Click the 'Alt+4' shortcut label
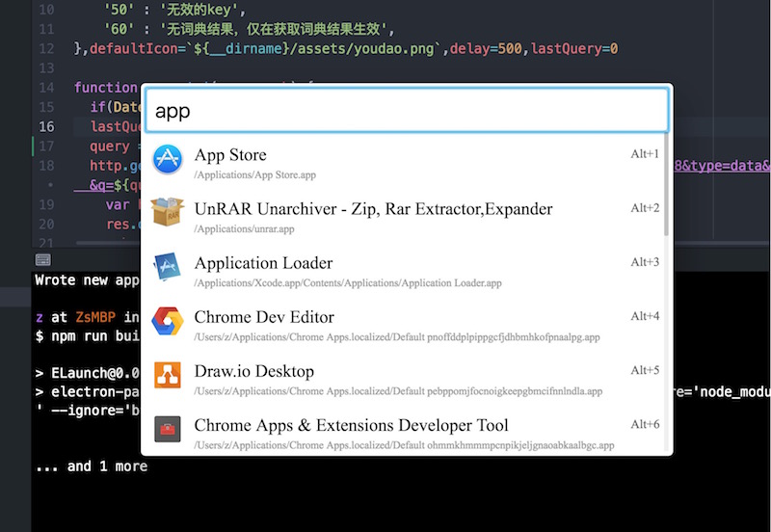Viewport: 771px width, 532px height. [x=645, y=316]
